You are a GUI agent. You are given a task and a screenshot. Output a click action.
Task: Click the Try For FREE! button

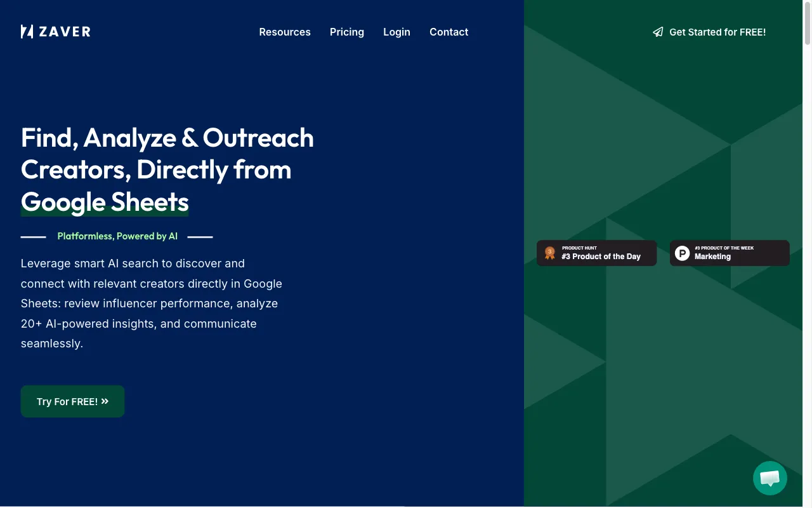pos(72,401)
